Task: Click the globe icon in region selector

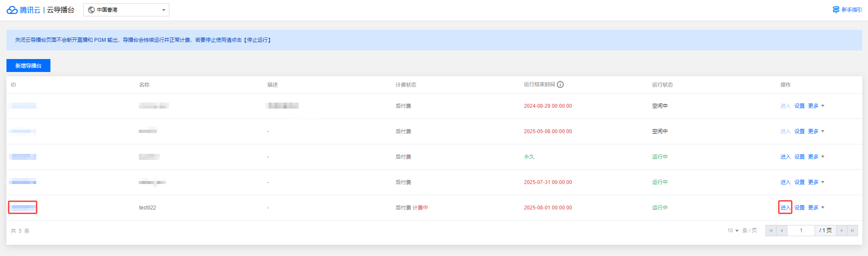Action: point(91,10)
